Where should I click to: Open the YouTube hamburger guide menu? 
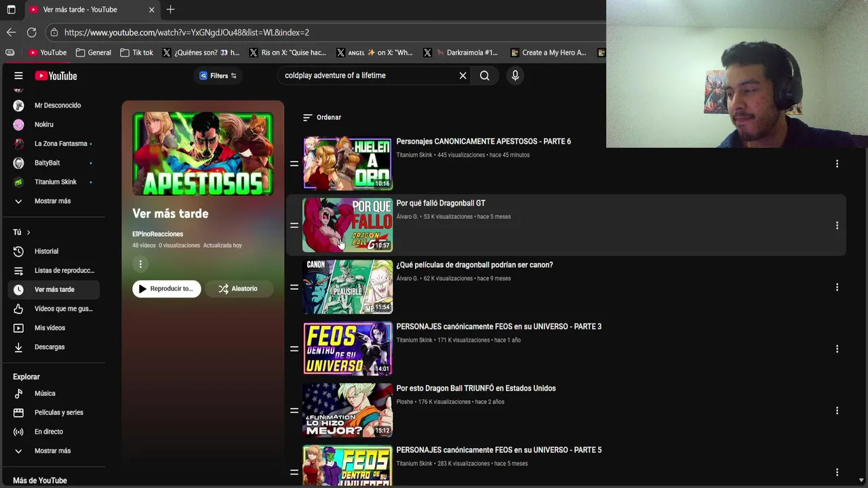[18, 76]
